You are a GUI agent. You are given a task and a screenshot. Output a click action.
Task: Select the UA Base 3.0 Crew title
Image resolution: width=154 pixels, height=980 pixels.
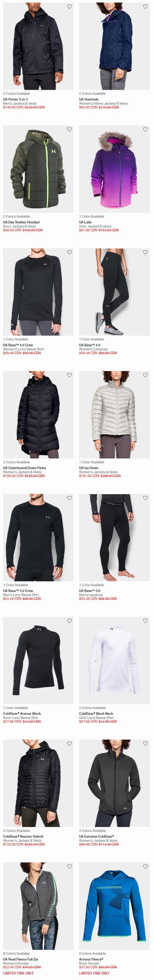(18, 591)
